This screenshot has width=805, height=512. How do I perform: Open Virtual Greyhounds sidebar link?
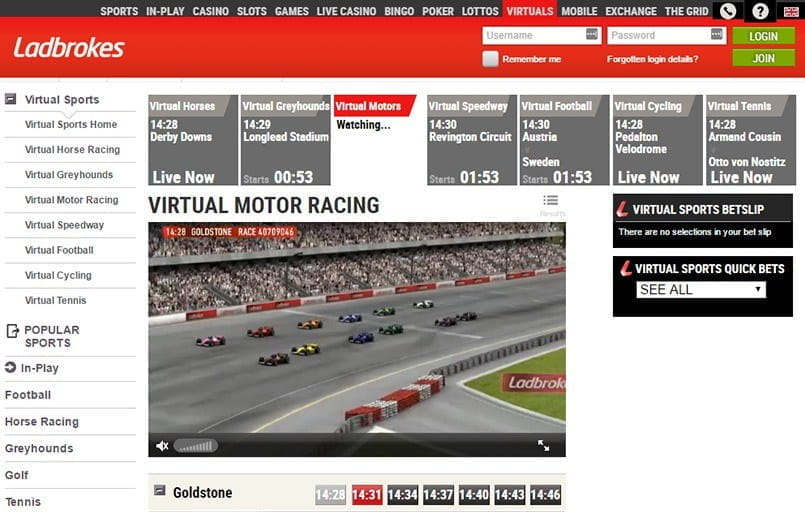pyautogui.click(x=69, y=175)
